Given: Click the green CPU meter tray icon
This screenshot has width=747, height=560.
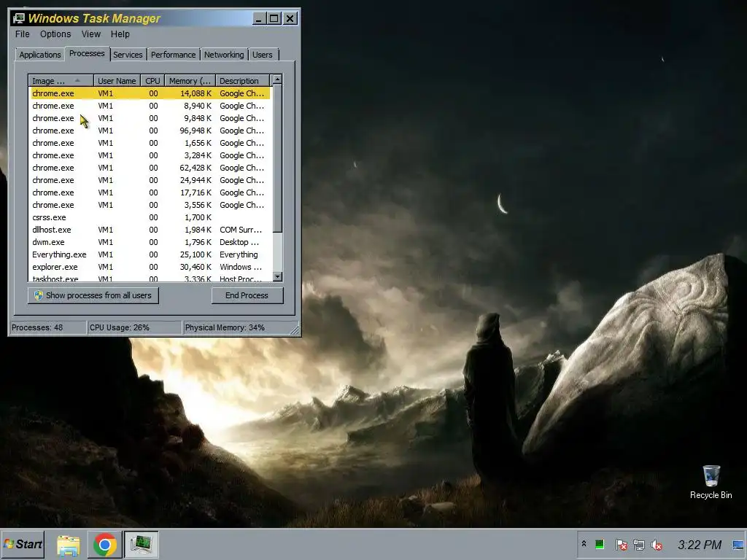Looking at the screenshot, I should point(600,544).
